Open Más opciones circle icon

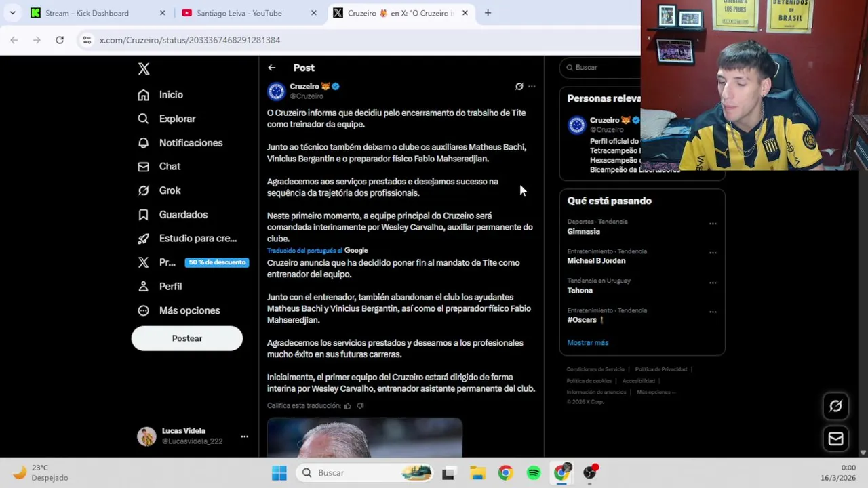coord(143,310)
